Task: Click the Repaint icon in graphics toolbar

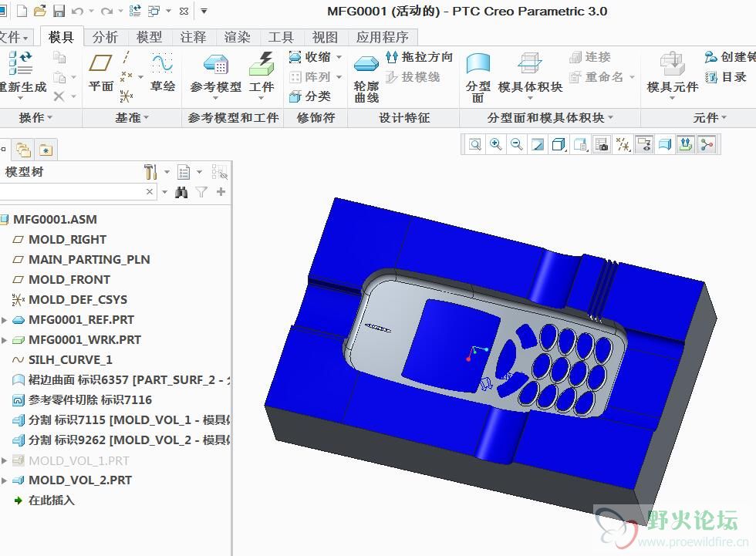Action: tap(538, 144)
